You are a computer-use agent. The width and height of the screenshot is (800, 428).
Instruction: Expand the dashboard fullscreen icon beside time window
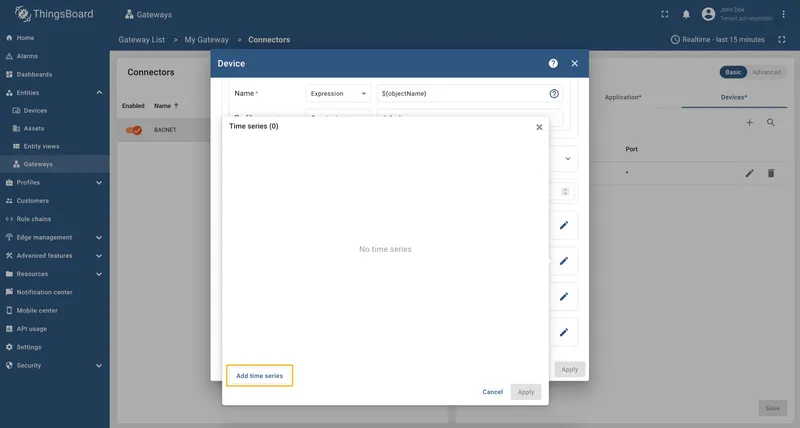click(781, 40)
